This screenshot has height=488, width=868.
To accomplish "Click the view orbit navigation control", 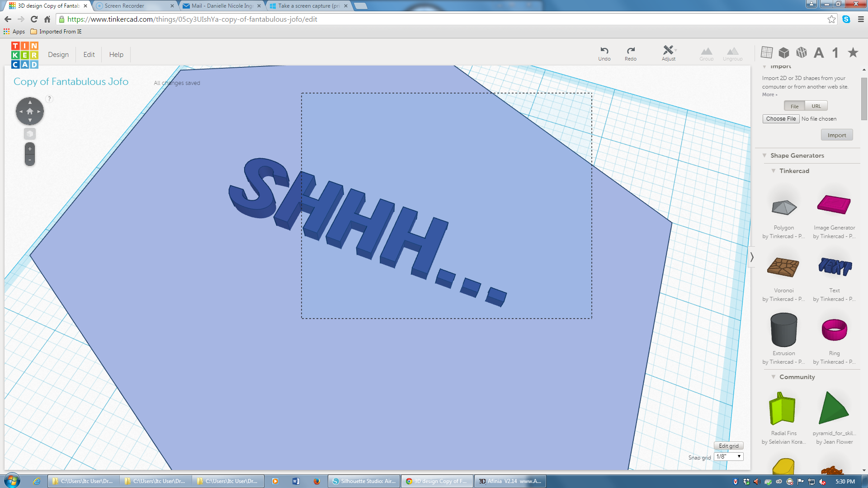I will tap(30, 111).
